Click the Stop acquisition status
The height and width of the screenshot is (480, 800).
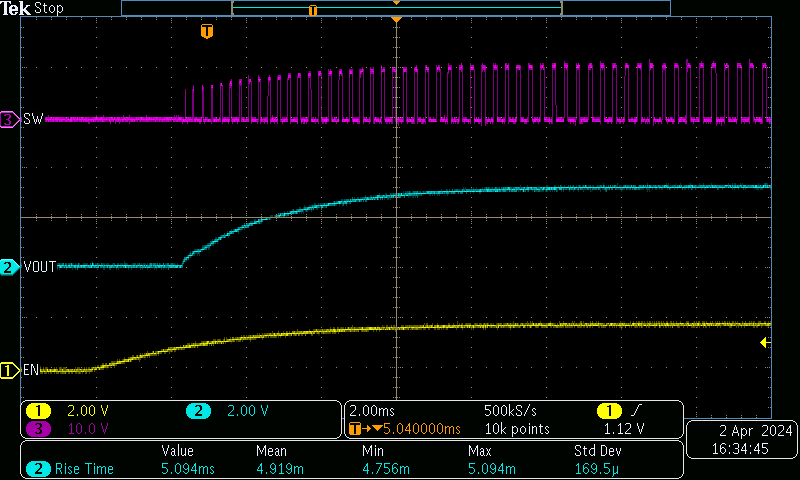pos(48,8)
